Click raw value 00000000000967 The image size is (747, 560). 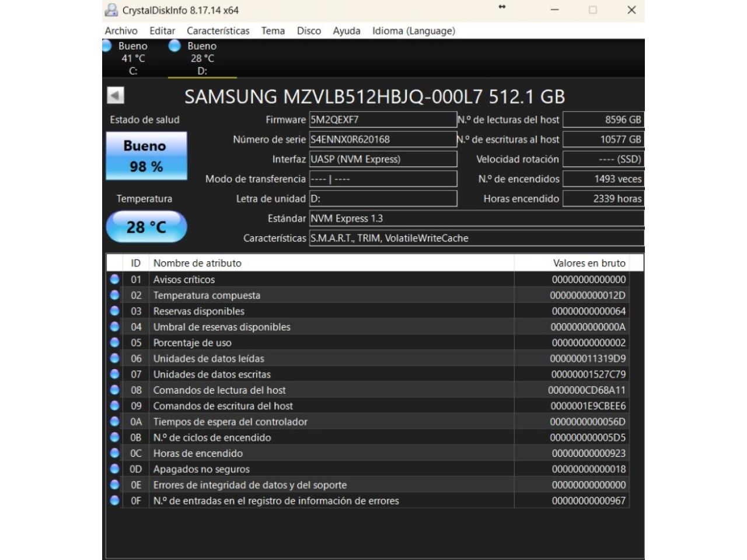click(588, 500)
